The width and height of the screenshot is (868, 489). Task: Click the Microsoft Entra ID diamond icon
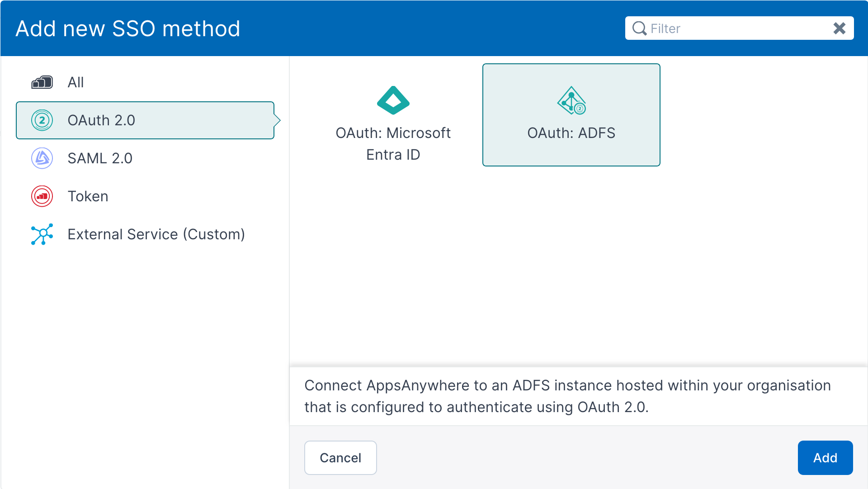(x=393, y=100)
